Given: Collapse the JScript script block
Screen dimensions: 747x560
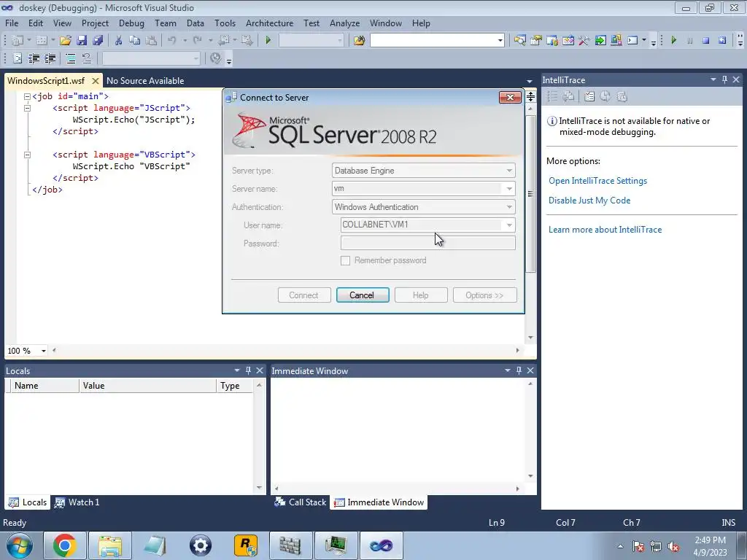Looking at the screenshot, I should coord(27,108).
